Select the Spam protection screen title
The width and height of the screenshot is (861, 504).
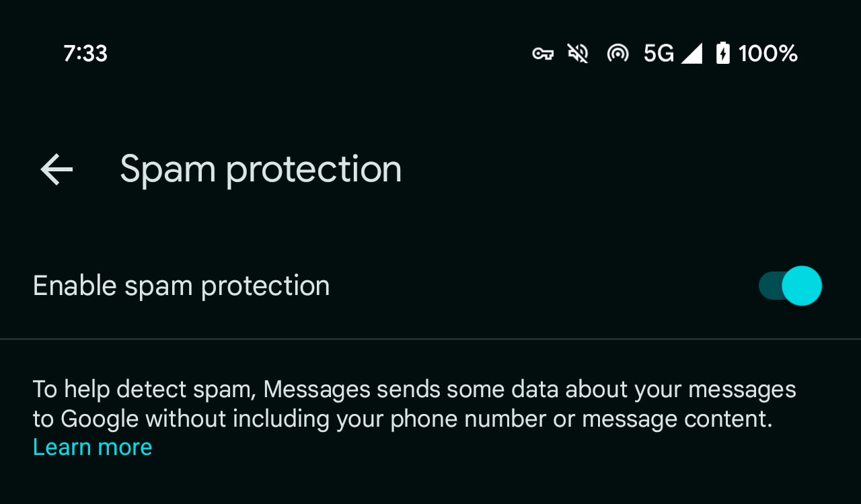[260, 169]
